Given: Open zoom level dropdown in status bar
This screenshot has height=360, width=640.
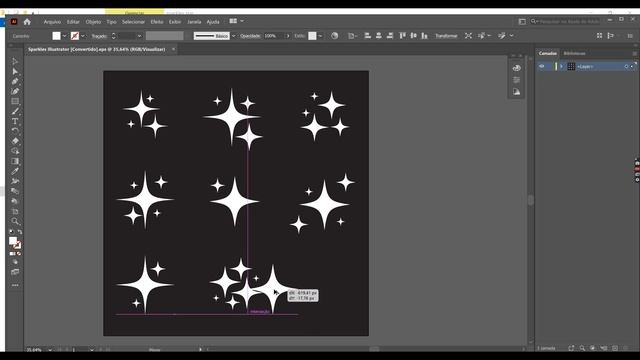Looking at the screenshot, I should (x=50, y=350).
